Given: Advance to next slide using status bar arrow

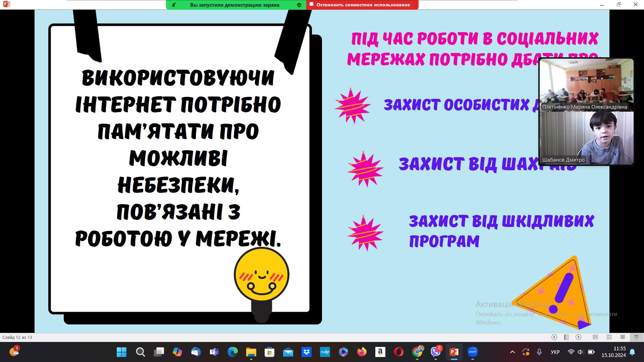Looking at the screenshot, I should pos(578,337).
